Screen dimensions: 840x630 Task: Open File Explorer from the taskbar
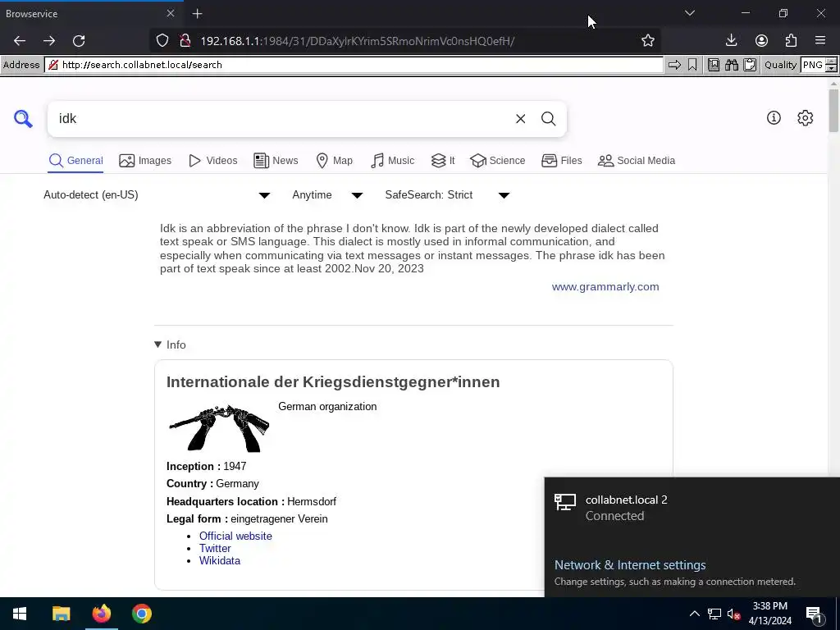[x=61, y=614]
